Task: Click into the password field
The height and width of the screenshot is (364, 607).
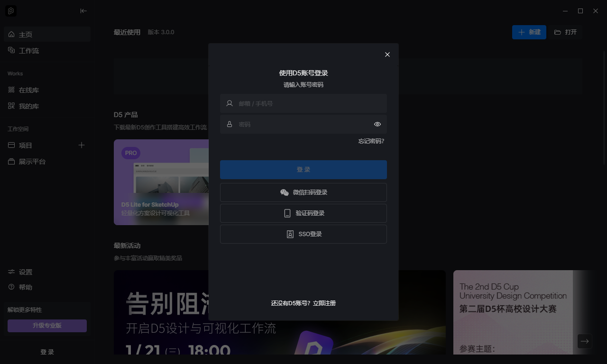Action: [303, 124]
